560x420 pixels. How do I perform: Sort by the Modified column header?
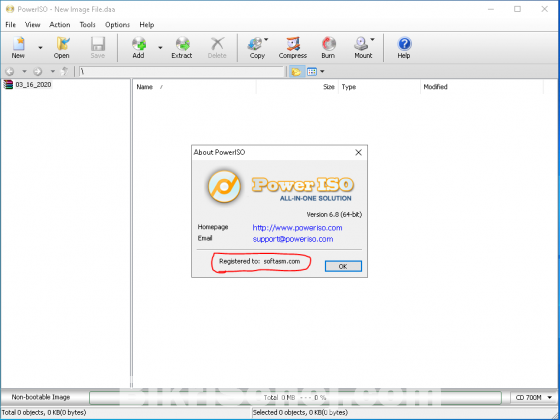point(482,87)
